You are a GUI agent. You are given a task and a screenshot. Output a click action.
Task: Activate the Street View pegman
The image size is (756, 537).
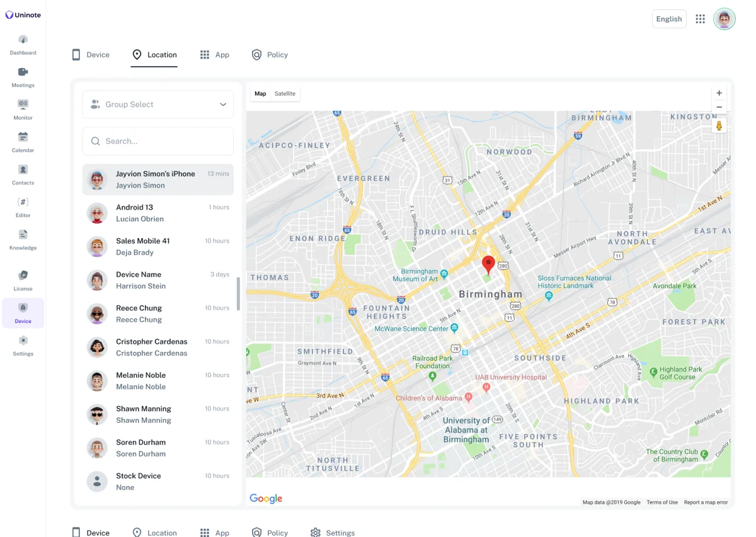(719, 126)
